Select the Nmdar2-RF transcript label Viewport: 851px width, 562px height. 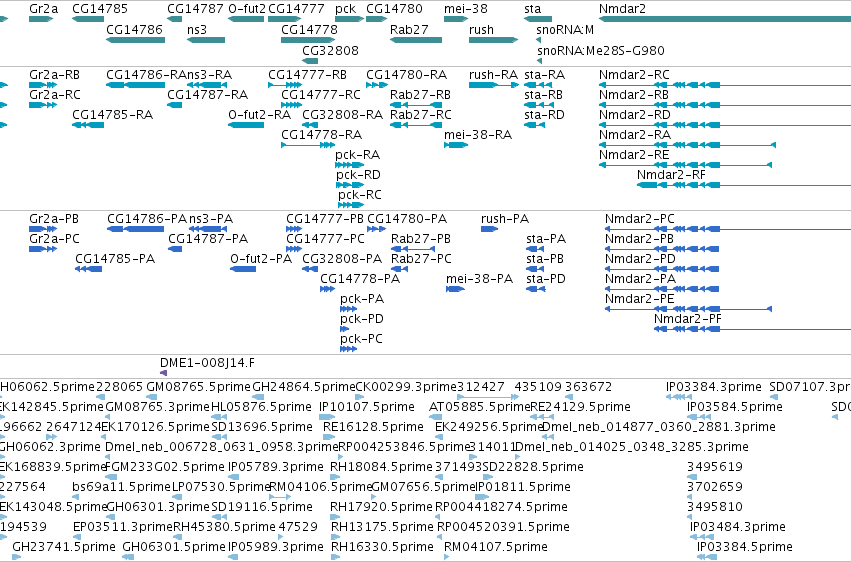671,175
